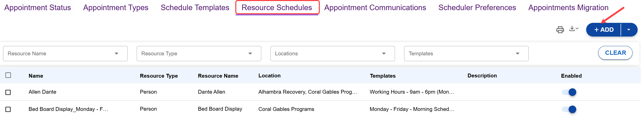644x117 pixels.
Task: Sort by the Resource Type column header
Action: 159,76
